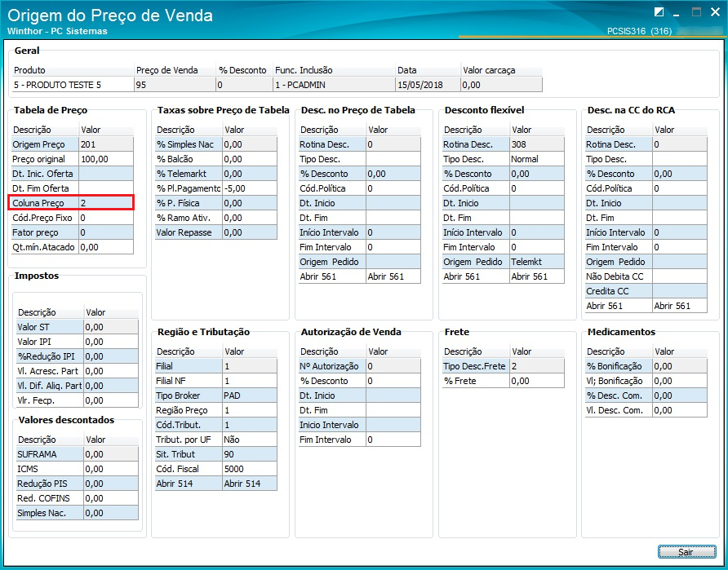Select the Preço de Venda value 95
The image size is (728, 570).
pos(175,85)
